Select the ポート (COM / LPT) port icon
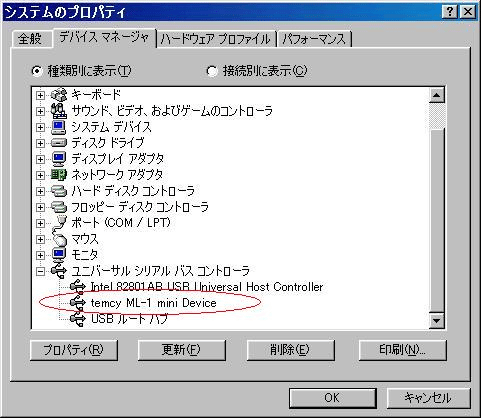Image resolution: width=481 pixels, height=418 pixels. [x=59, y=223]
